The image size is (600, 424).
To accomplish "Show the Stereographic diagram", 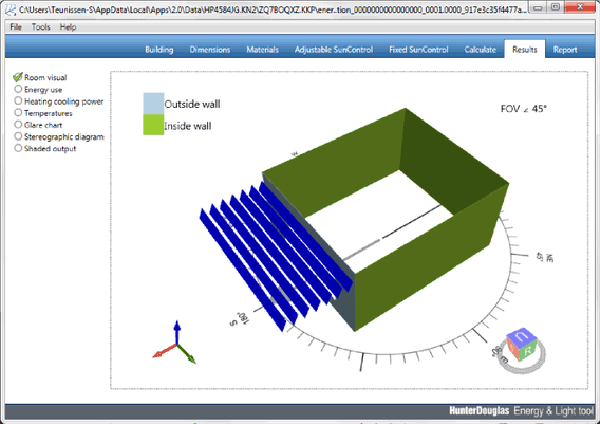I will (x=18, y=137).
